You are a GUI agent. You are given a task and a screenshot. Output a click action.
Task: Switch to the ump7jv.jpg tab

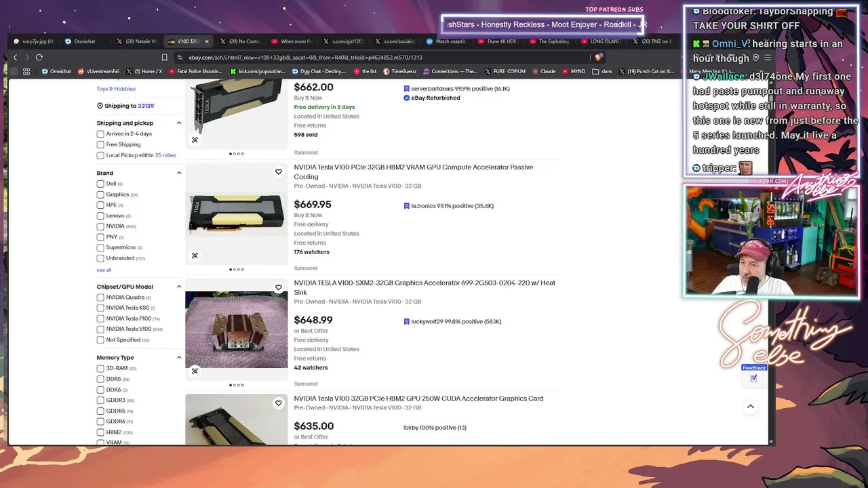(33, 41)
